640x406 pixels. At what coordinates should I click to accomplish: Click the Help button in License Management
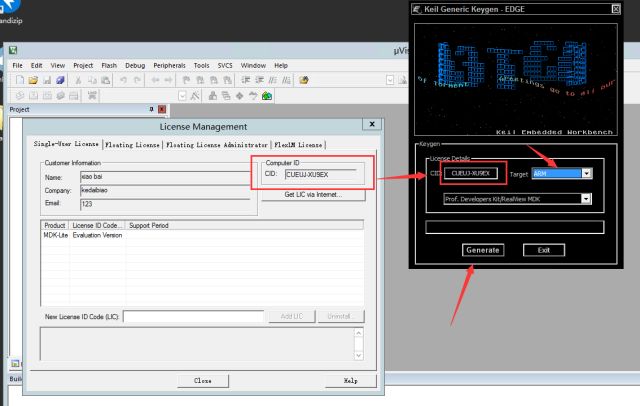[x=351, y=381]
